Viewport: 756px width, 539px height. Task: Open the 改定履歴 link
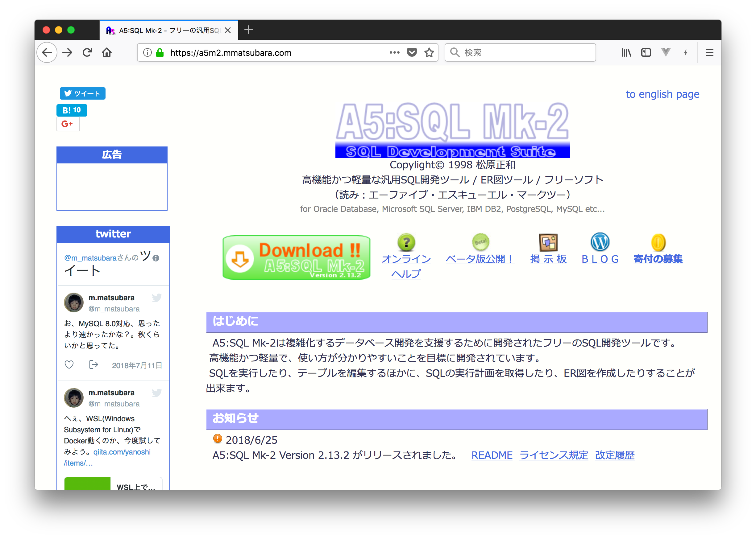pos(614,455)
